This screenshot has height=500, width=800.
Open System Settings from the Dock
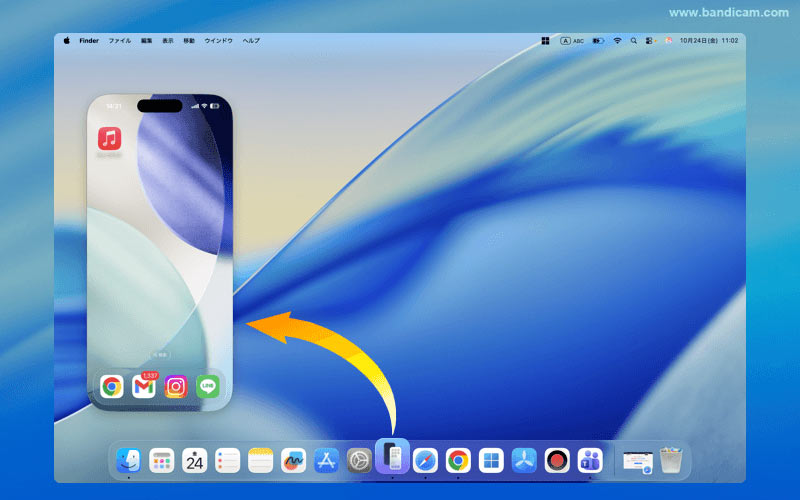pyautogui.click(x=360, y=460)
